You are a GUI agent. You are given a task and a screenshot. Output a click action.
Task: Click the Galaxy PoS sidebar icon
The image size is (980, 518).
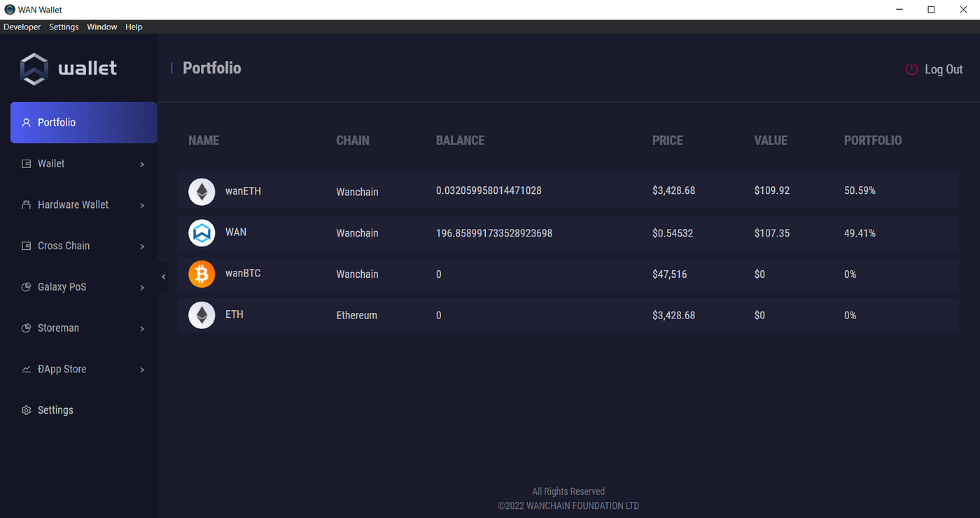coord(27,287)
